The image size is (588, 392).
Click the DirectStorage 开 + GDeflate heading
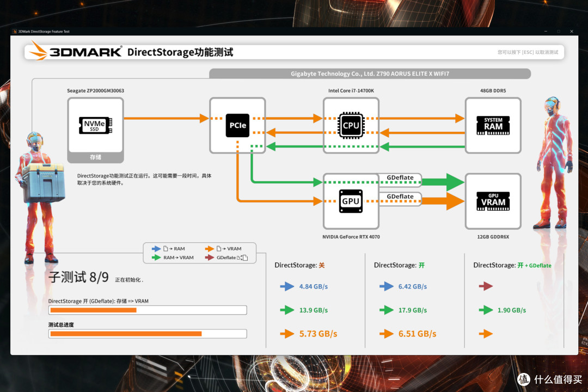tap(512, 265)
